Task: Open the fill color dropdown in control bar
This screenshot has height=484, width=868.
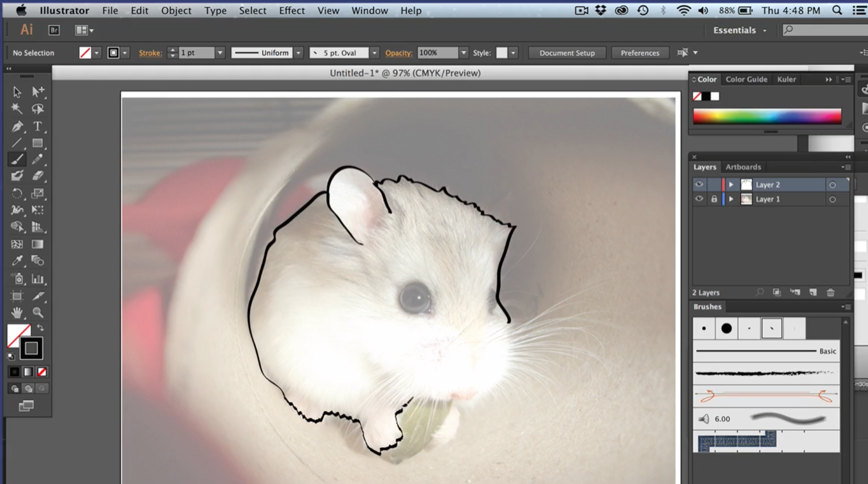Action: coord(96,53)
